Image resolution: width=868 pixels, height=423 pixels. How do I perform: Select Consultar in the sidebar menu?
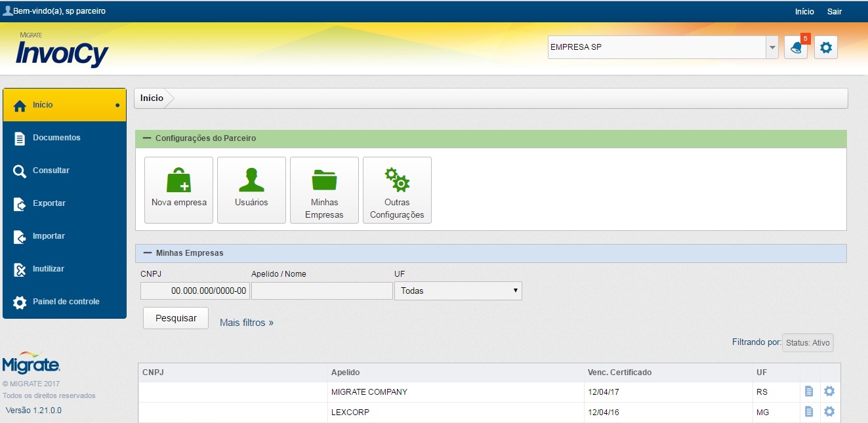[51, 171]
